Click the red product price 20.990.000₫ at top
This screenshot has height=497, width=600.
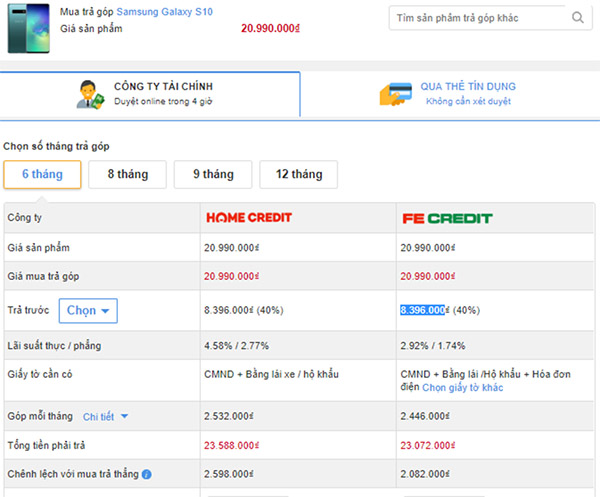point(271,28)
